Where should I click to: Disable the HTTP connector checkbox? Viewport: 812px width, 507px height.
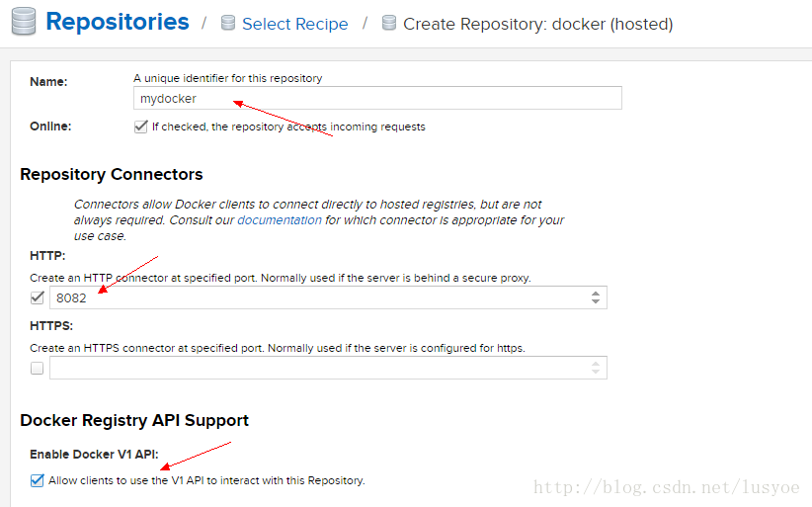(38, 297)
